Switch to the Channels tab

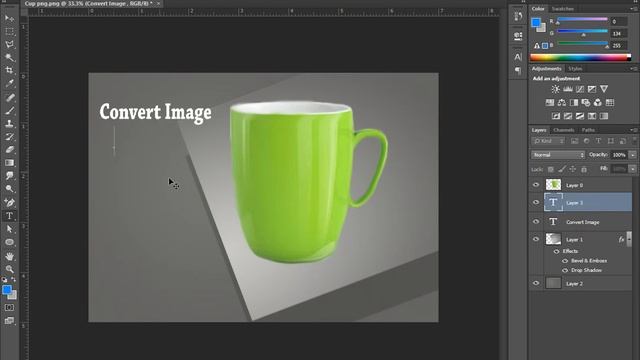click(564, 130)
